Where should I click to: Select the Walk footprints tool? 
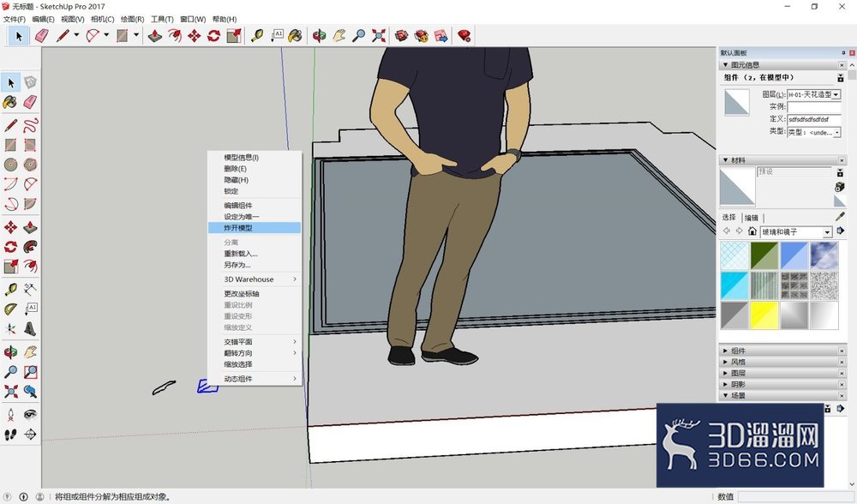tap(11, 435)
